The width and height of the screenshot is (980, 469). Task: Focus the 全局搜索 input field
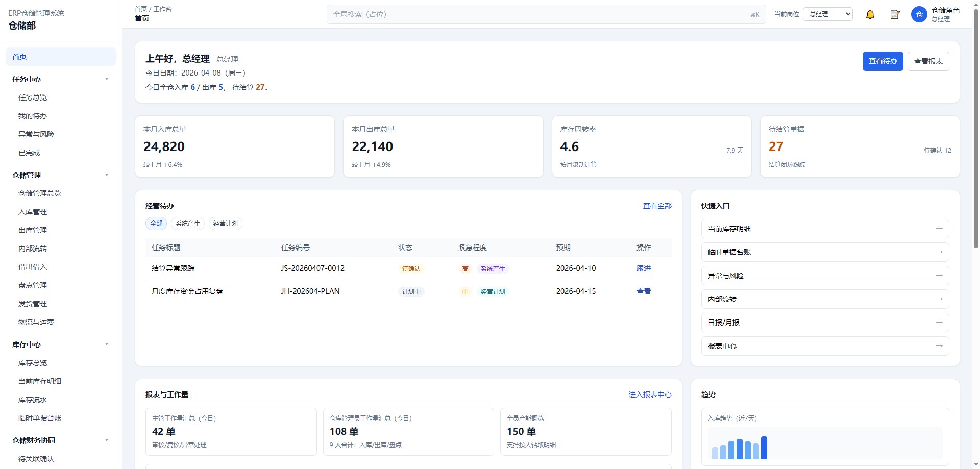(x=546, y=14)
